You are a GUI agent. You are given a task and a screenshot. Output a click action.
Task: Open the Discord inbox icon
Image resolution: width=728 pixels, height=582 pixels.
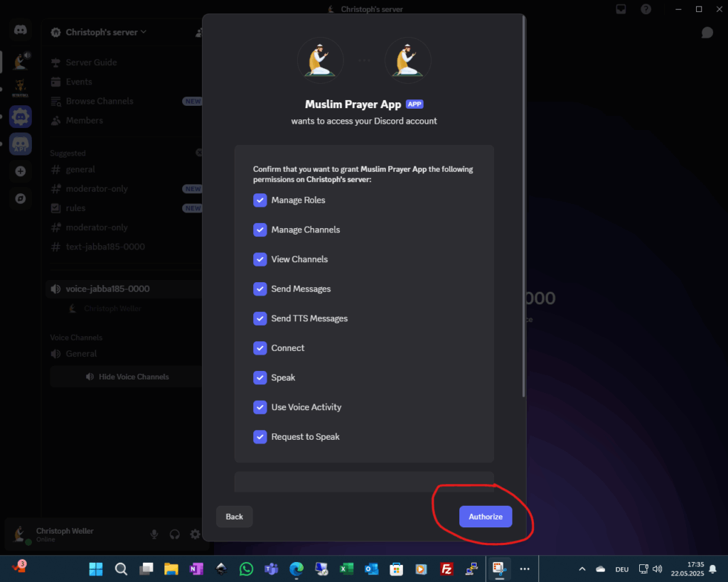click(621, 9)
